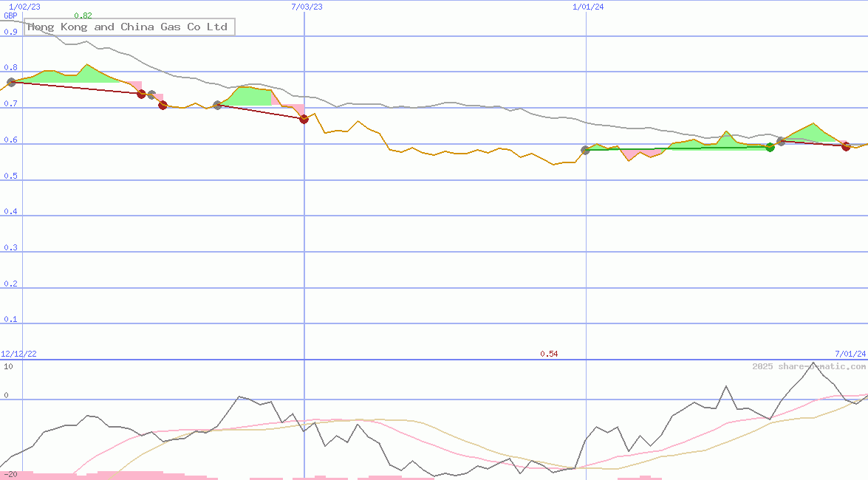868x480 pixels.
Task: Select the gray entry dot near the 1/01/24 gridline
Action: click(585, 149)
